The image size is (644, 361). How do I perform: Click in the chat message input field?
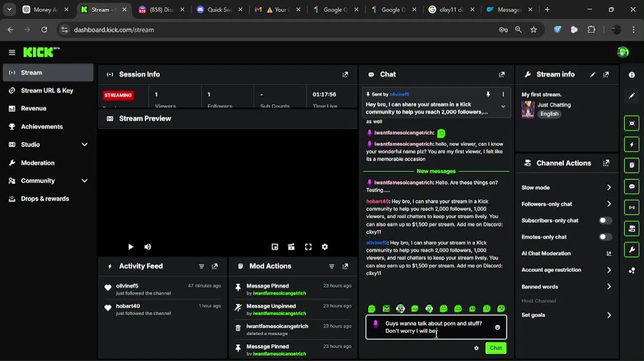click(x=436, y=327)
